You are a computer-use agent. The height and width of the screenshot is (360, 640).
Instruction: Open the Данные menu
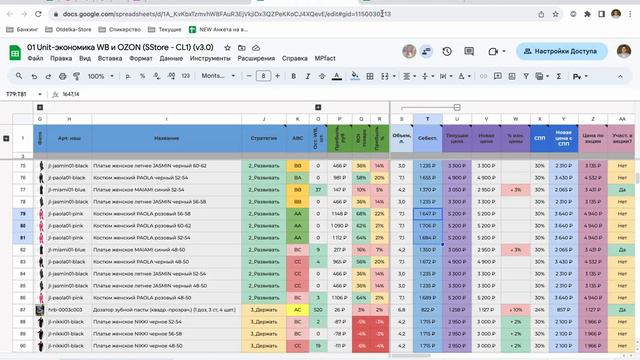point(171,58)
